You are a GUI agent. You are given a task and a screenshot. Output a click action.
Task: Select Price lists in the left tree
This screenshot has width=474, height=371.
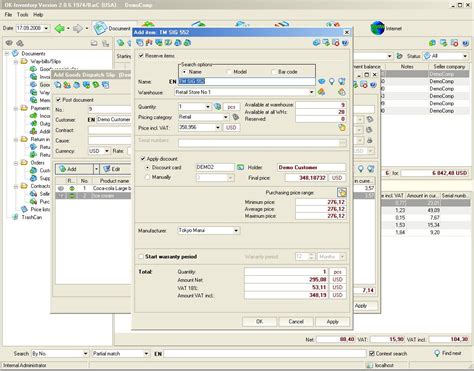40,209
